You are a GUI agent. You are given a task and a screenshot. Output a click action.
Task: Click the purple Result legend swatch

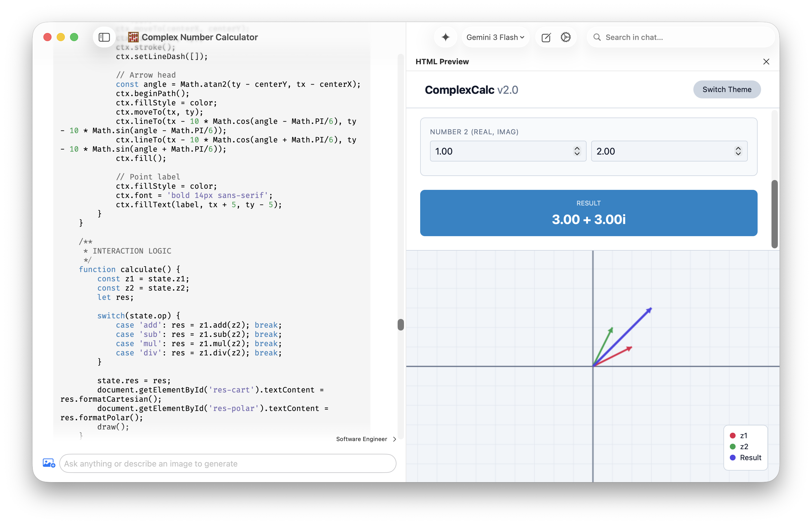733,458
